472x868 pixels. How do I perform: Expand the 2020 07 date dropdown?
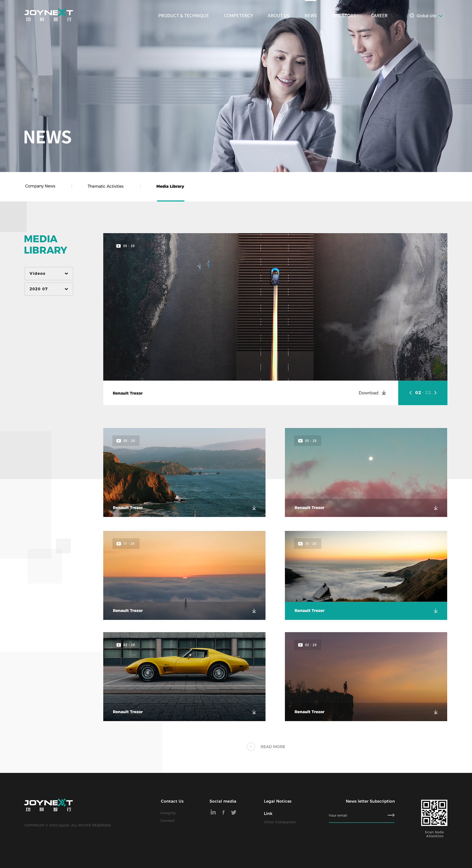[49, 289]
